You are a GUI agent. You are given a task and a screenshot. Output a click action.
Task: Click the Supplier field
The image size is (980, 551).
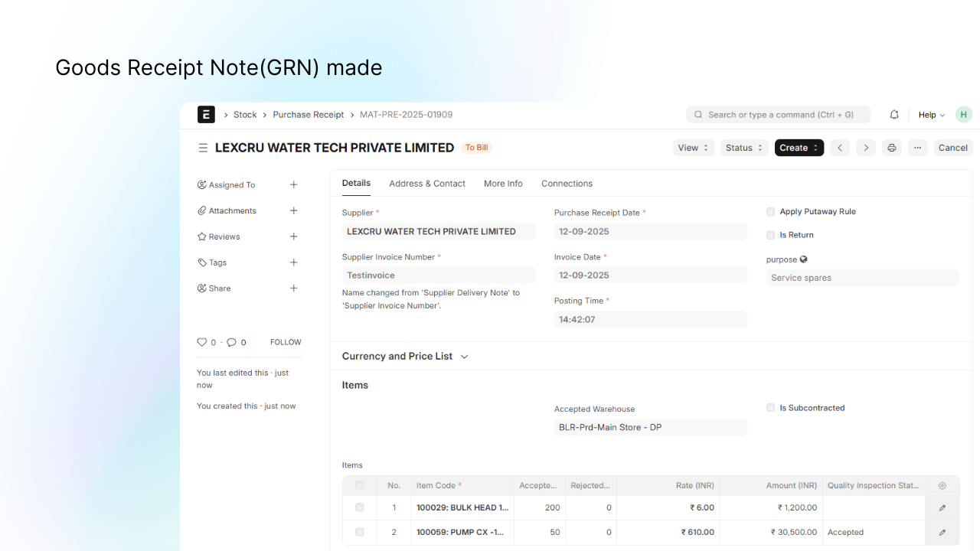(x=439, y=231)
